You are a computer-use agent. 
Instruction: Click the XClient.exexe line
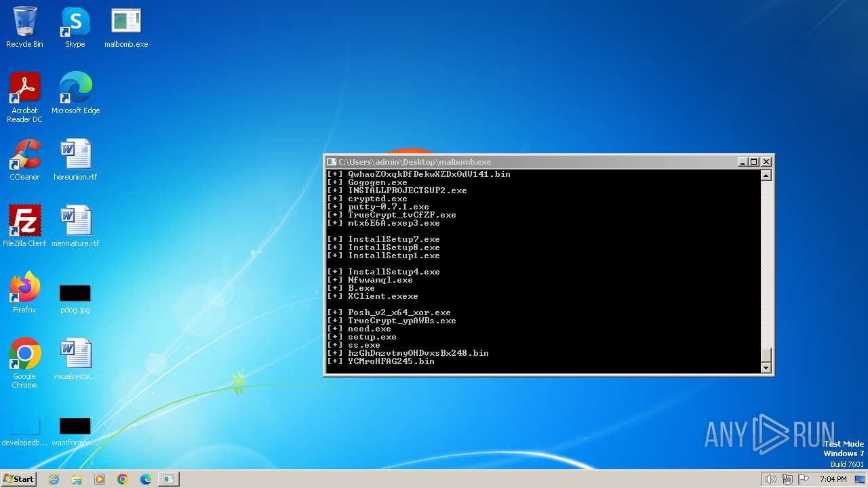[372, 296]
